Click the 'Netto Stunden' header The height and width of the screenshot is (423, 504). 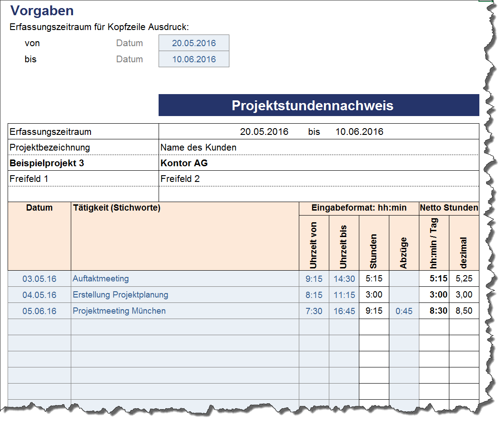pyautogui.click(x=449, y=208)
